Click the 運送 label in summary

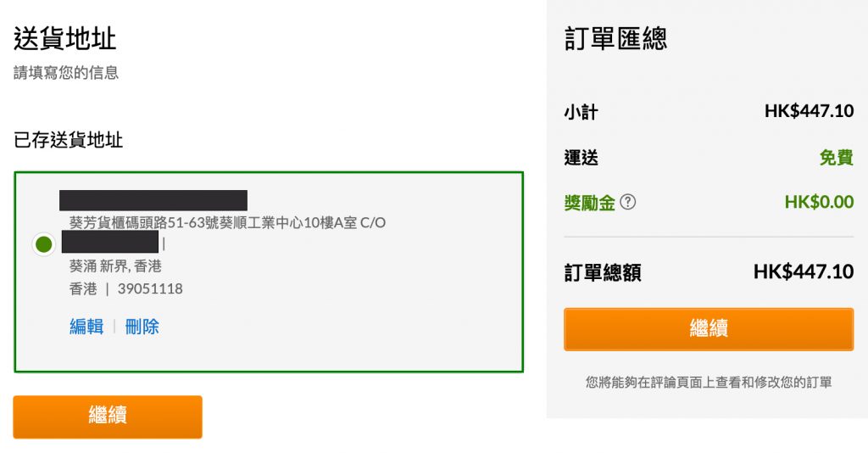coord(581,157)
